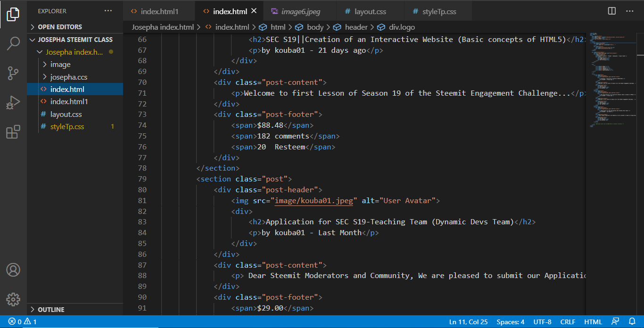
Task: Click line number 79 in gutter
Action: pos(141,179)
